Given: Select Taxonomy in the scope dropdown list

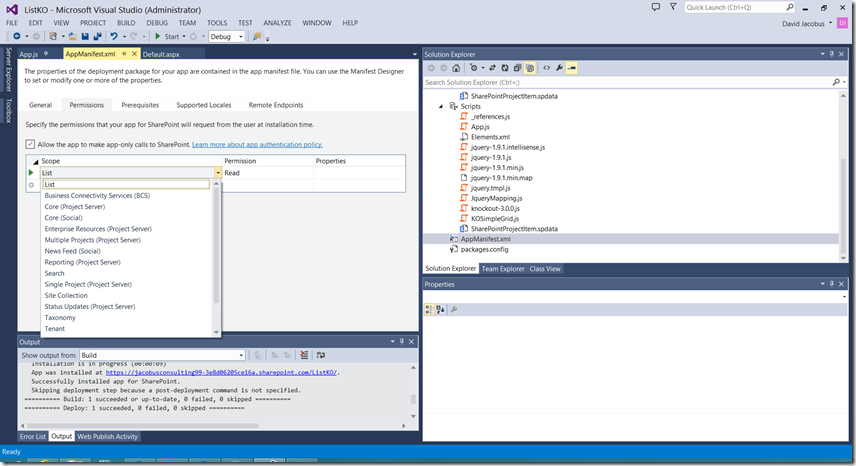Looking at the screenshot, I should (60, 318).
